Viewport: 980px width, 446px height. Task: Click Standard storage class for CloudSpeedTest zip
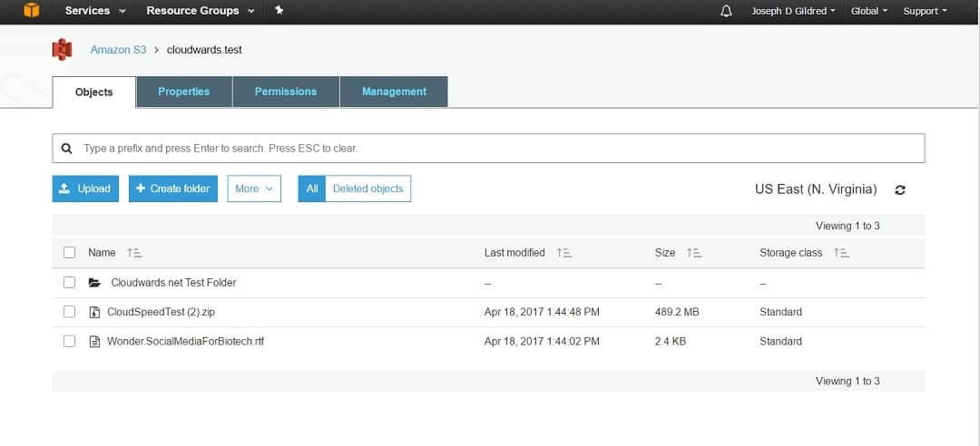780,312
